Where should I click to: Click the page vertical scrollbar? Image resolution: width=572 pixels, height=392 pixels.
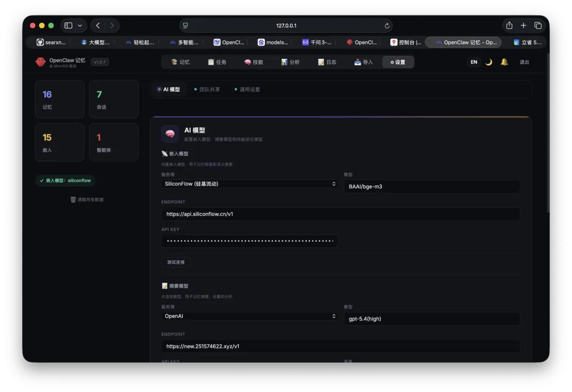[x=548, y=133]
